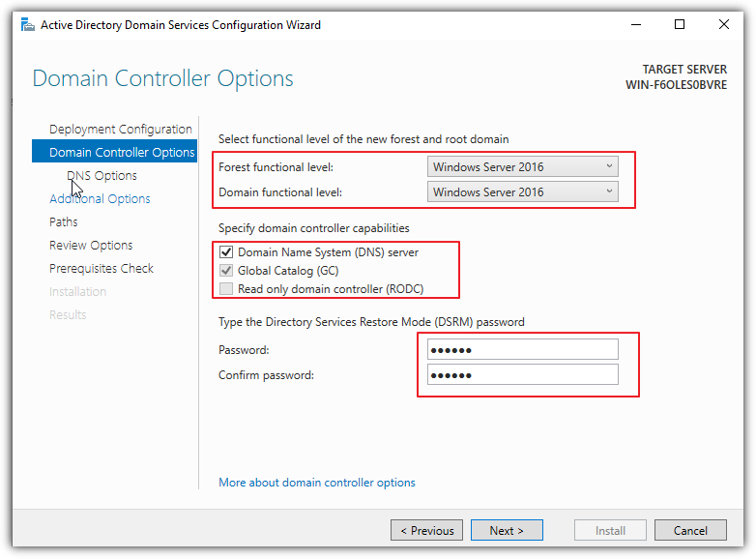The image size is (756, 559).
Task: Open More about domain controller options link
Action: (317, 483)
